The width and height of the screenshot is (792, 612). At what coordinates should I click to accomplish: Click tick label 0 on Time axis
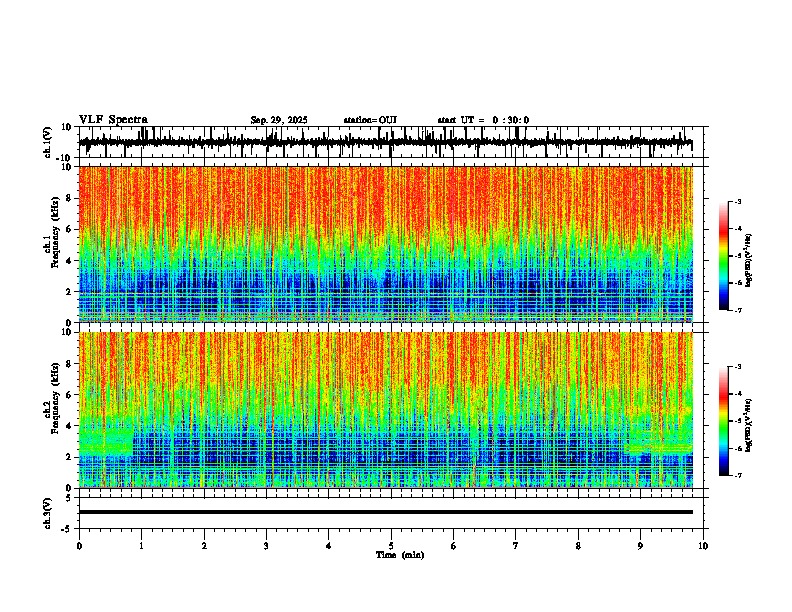click(79, 546)
